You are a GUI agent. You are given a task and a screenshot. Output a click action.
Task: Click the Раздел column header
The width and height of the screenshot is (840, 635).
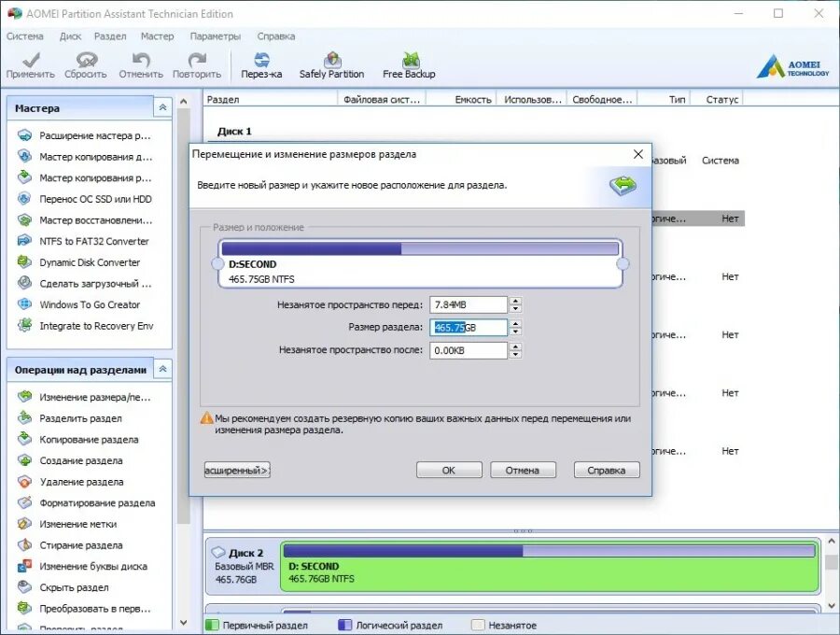[270, 99]
